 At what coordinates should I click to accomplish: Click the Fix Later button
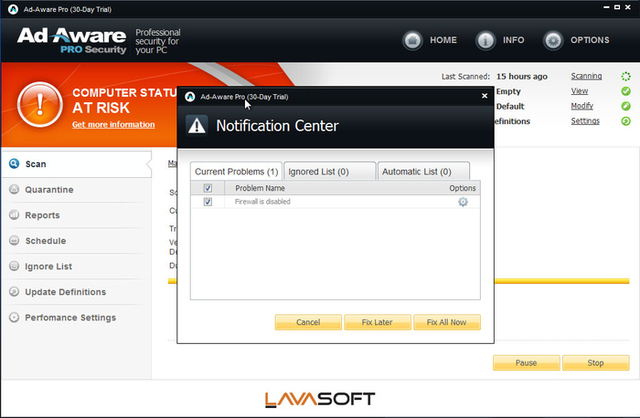coord(377,322)
